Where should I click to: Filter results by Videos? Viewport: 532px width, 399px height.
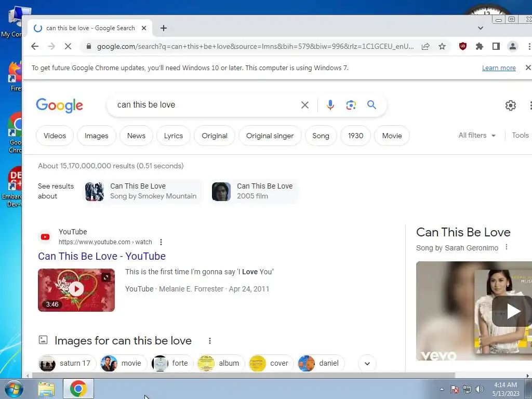[55, 136]
